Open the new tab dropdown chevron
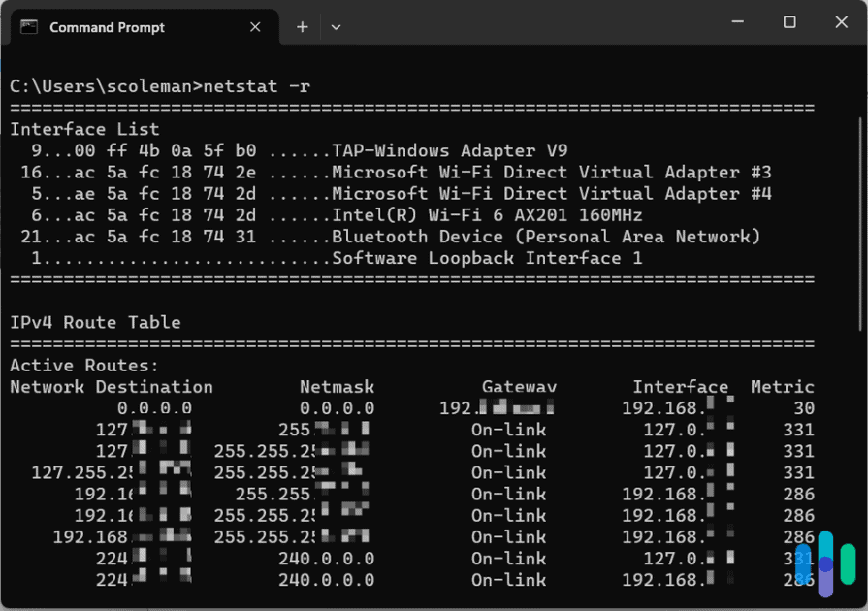868x611 pixels. pos(336,27)
